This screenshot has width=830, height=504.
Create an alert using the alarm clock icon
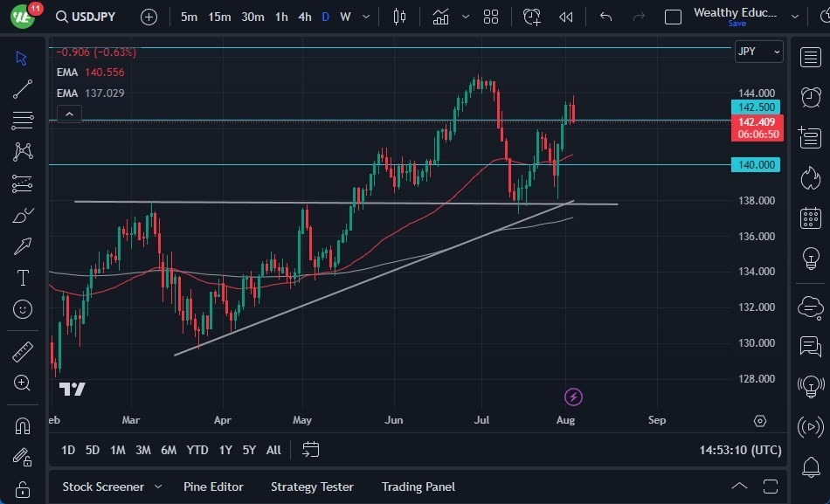tap(531, 16)
